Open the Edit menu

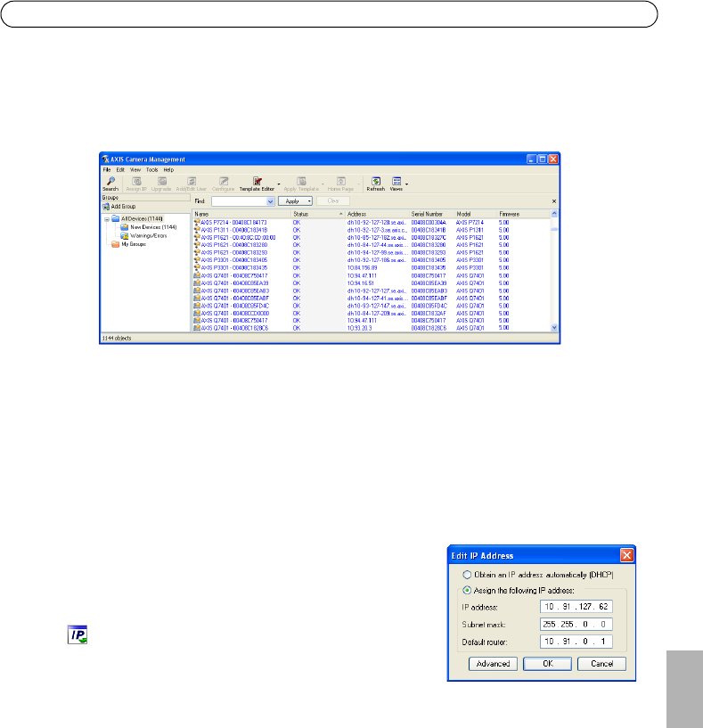pyautogui.click(x=120, y=170)
